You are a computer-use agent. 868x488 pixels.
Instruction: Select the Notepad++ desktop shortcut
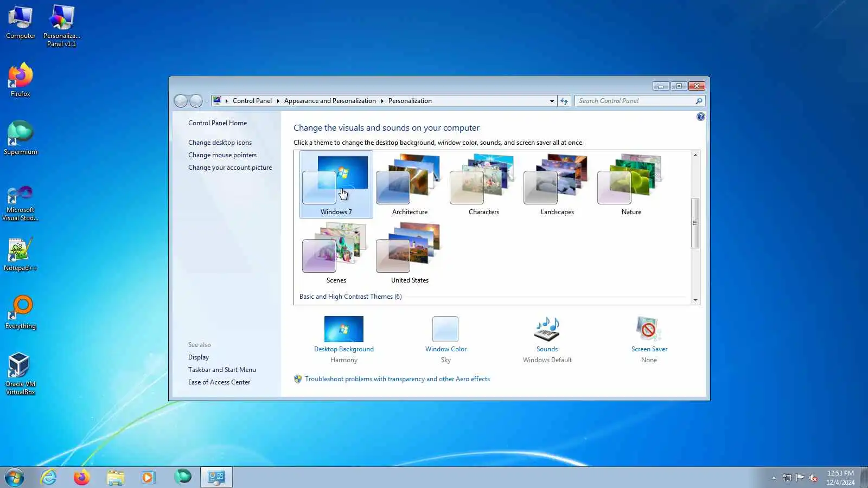click(21, 254)
